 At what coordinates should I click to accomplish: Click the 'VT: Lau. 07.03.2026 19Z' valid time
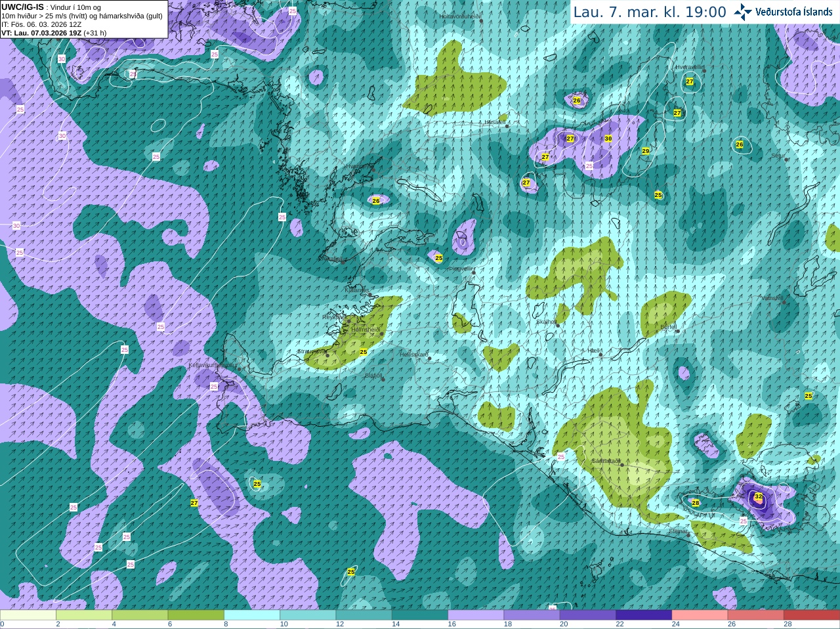click(41, 33)
